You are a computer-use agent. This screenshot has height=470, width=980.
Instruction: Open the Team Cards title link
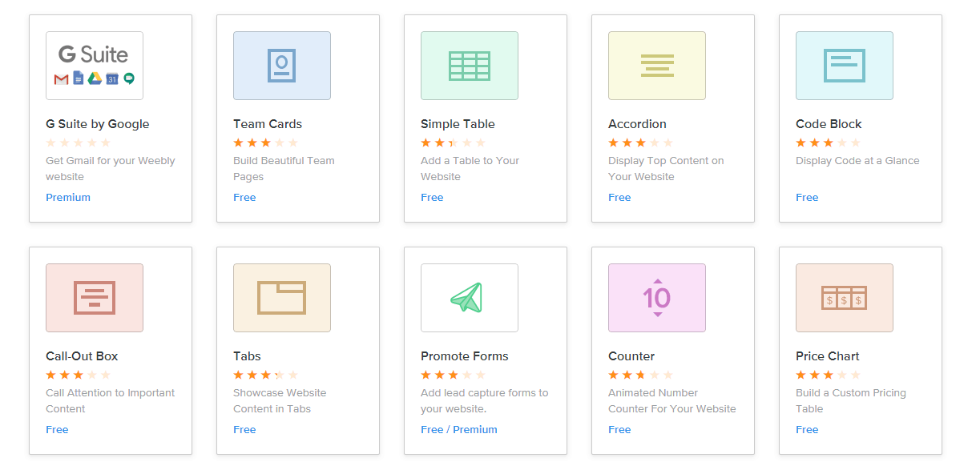(268, 124)
